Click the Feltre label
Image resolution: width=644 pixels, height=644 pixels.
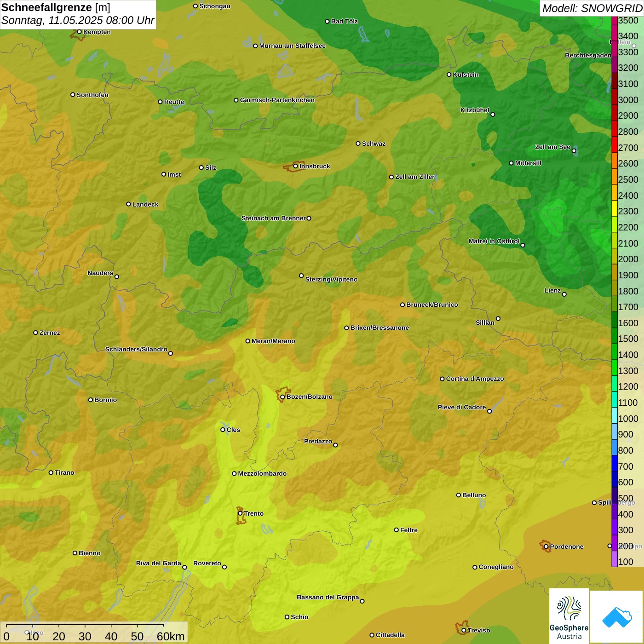[x=409, y=530]
